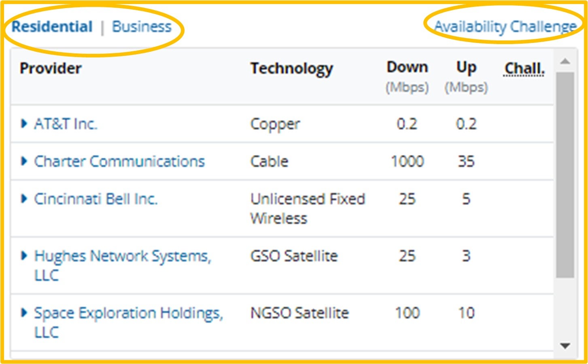
Task: Open Hughes Network Systems, LLC link
Action: [122, 256]
